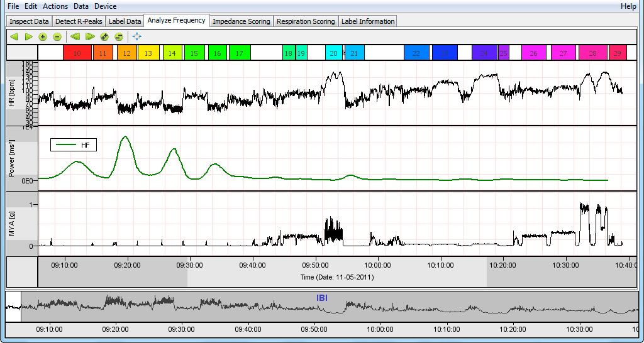
Task: Select blue label block 22
Action: (x=416, y=53)
